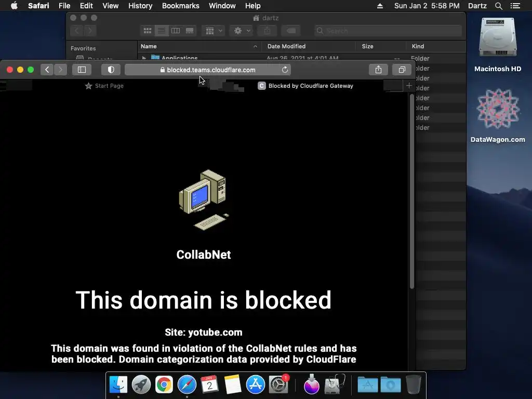The width and height of the screenshot is (532, 399).
Task: Open Finder group-by arrangement dropdown
Action: pyautogui.click(x=214, y=31)
